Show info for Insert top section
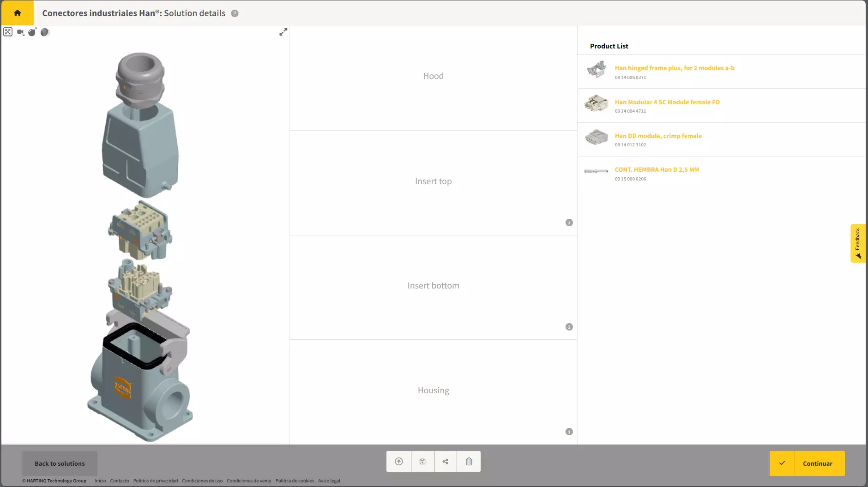 pyautogui.click(x=569, y=222)
